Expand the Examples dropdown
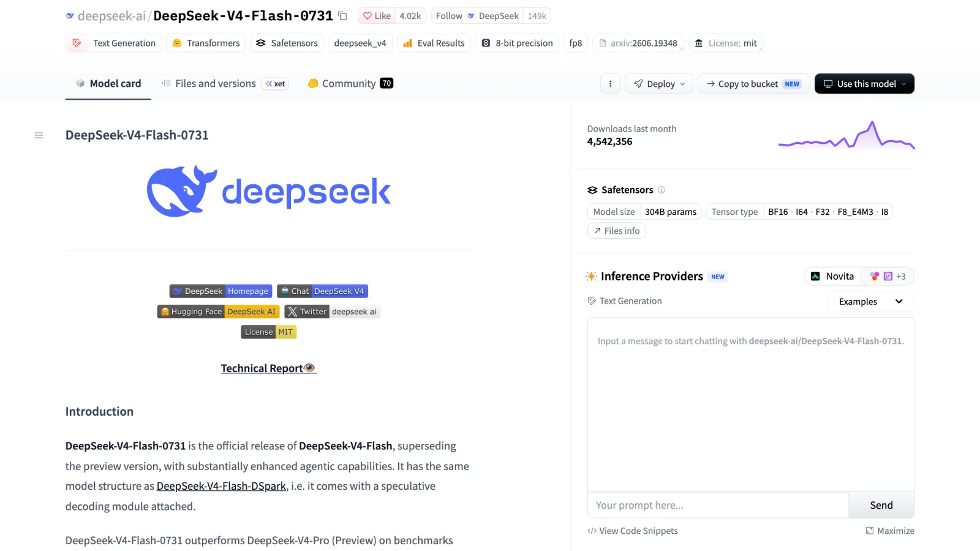The image size is (980, 551). click(870, 301)
